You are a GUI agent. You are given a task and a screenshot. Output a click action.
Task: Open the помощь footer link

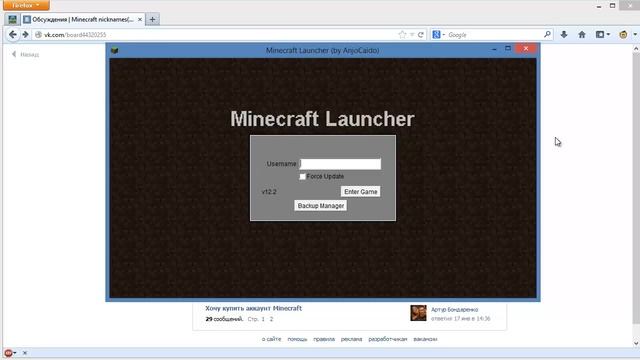coord(297,339)
